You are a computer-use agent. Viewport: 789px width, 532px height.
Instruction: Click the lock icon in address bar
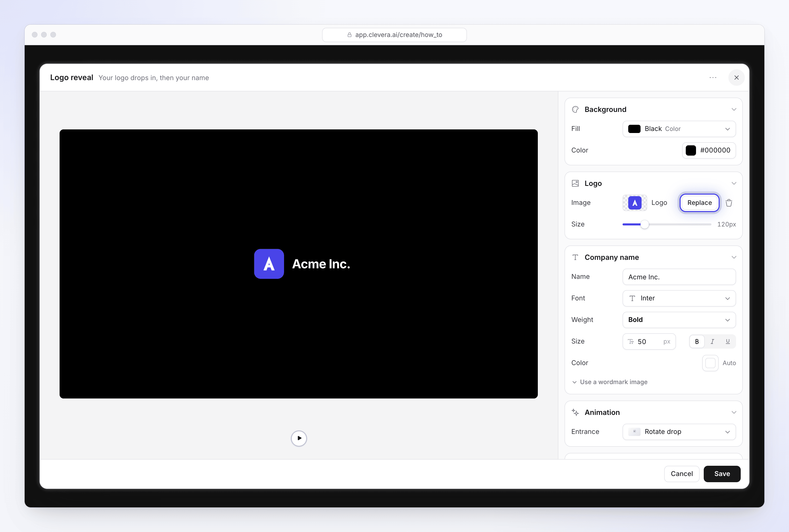[x=350, y=35]
